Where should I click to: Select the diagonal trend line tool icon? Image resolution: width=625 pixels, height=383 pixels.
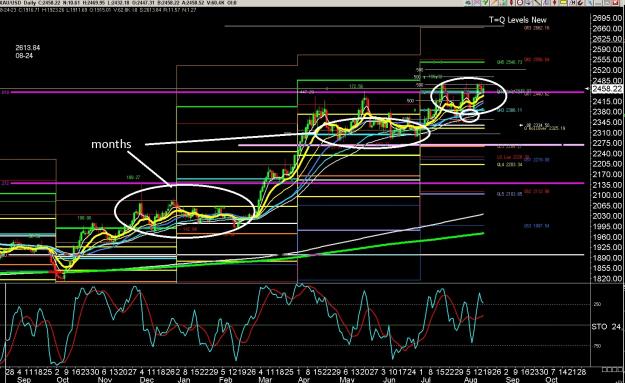point(538,2)
